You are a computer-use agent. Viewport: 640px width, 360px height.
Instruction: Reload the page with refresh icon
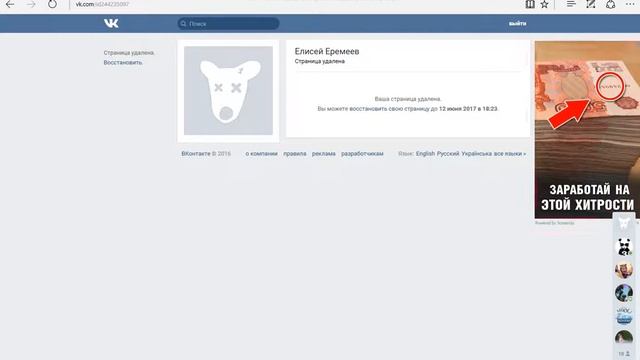point(52,4)
